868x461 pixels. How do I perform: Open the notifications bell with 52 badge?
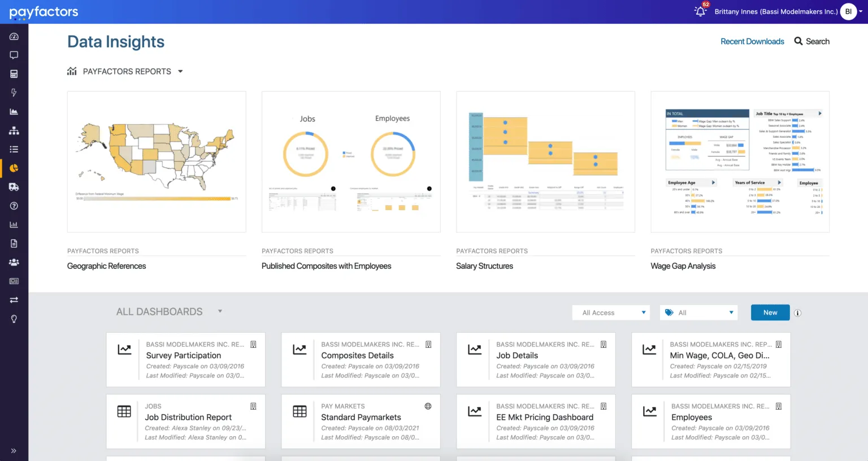(701, 10)
